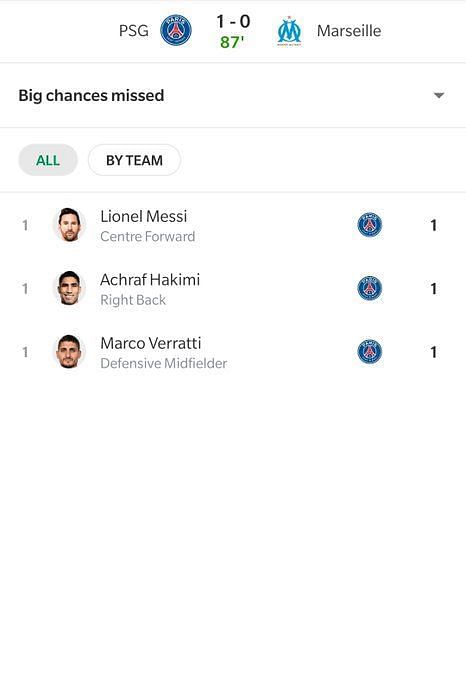The width and height of the screenshot is (466, 680).
Task: Click the 87' match minute indicator
Action: (x=232, y=42)
